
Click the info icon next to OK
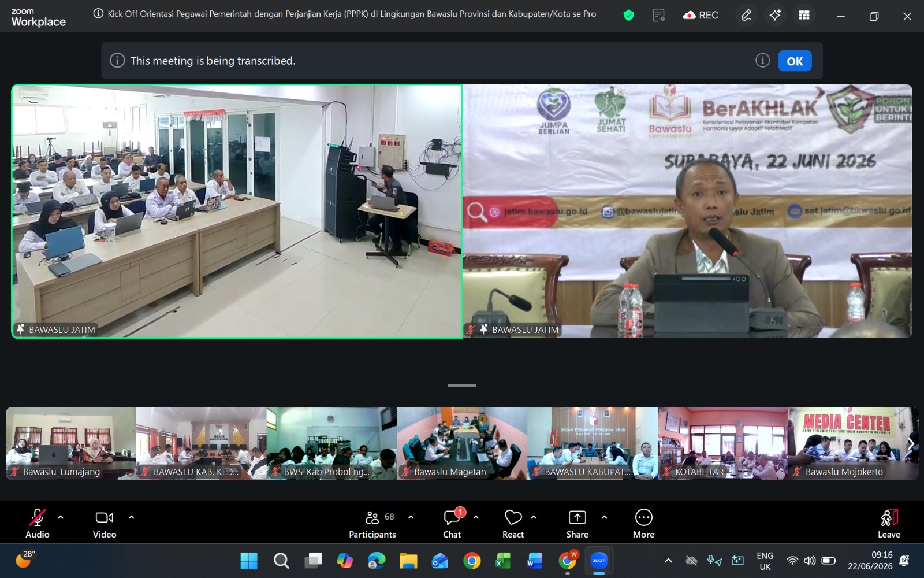point(762,61)
